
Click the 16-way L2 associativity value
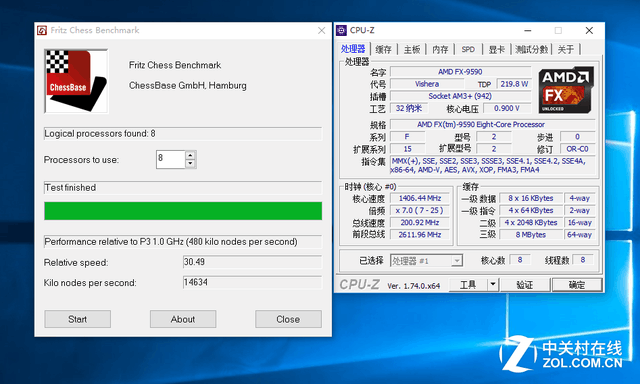(x=580, y=223)
